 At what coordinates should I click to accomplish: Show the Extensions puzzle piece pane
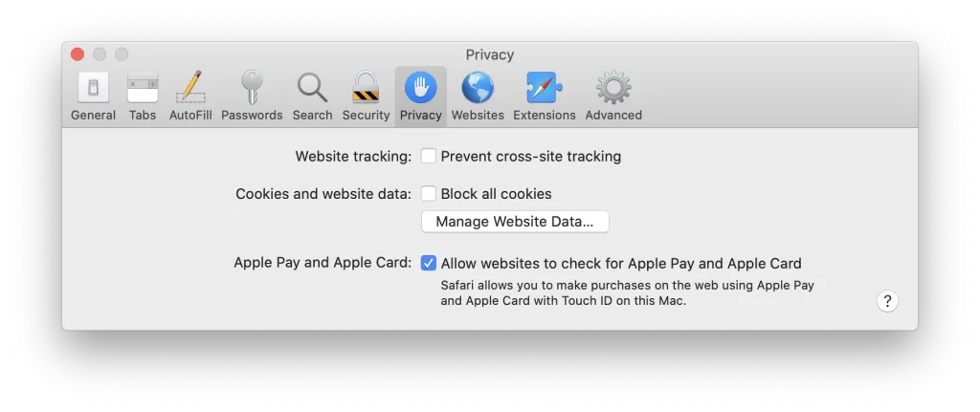coord(544,89)
